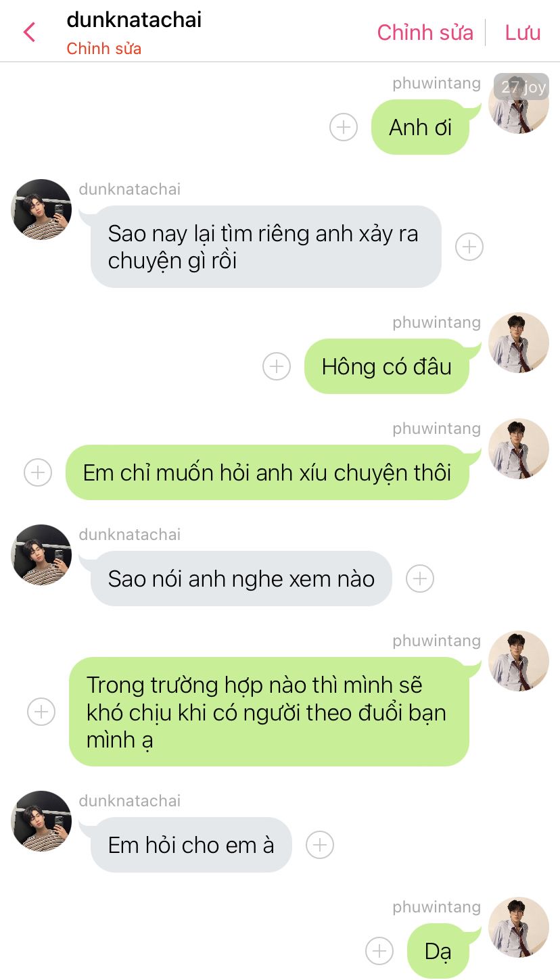Click plus icon beside 'Em chỉ muốn hỏi anh' message

[38, 472]
